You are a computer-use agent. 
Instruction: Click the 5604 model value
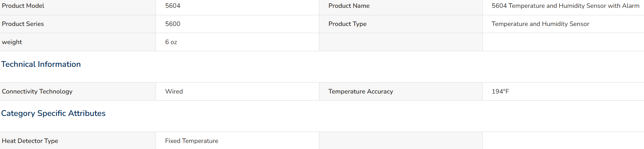[173, 6]
